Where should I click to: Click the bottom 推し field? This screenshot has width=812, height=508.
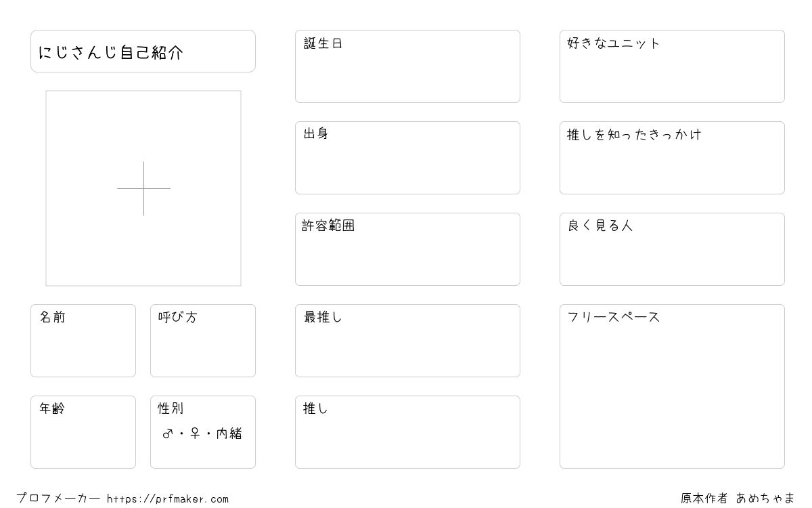tap(407, 432)
